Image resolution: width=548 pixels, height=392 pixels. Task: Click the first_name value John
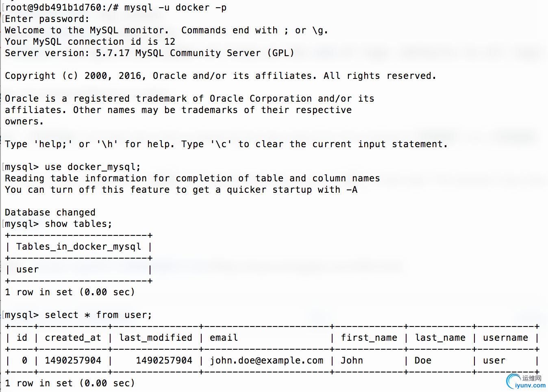(352, 361)
